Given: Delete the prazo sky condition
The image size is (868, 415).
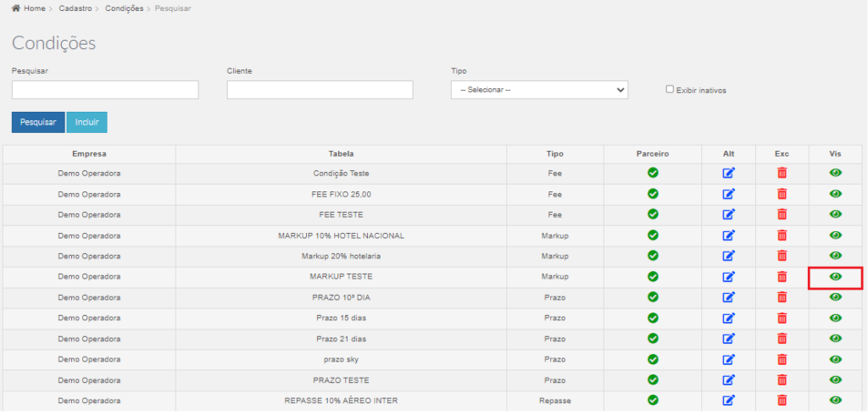Looking at the screenshot, I should tap(782, 359).
